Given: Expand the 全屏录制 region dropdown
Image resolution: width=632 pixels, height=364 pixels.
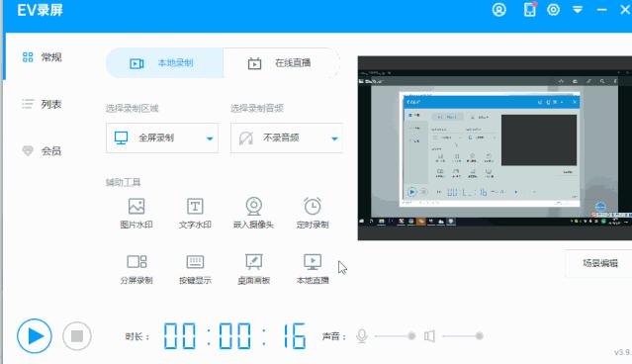Looking at the screenshot, I should tap(162, 137).
